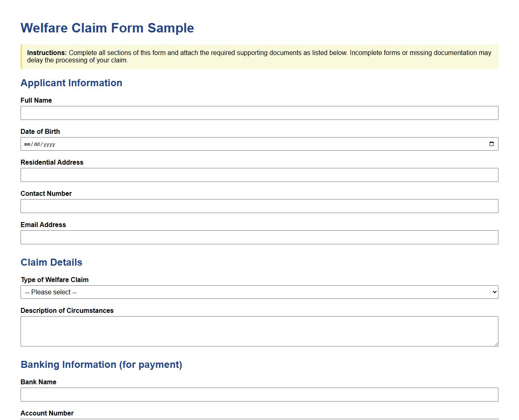This screenshot has width=519, height=420.
Task: Click inside the Bank Name field
Action: [x=259, y=395]
